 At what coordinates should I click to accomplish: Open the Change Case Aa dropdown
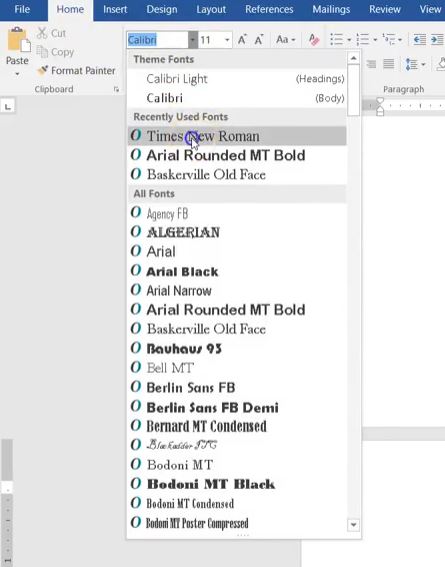click(x=286, y=39)
